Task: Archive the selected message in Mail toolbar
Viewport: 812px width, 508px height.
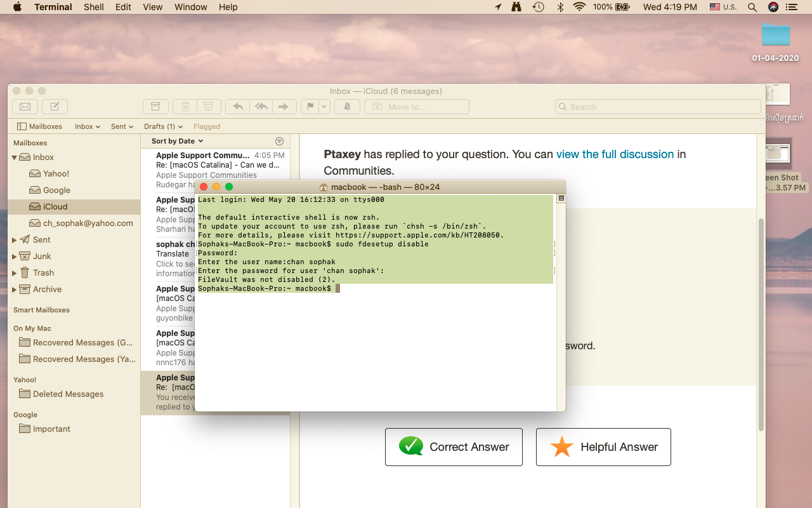Action: pyautogui.click(x=155, y=107)
